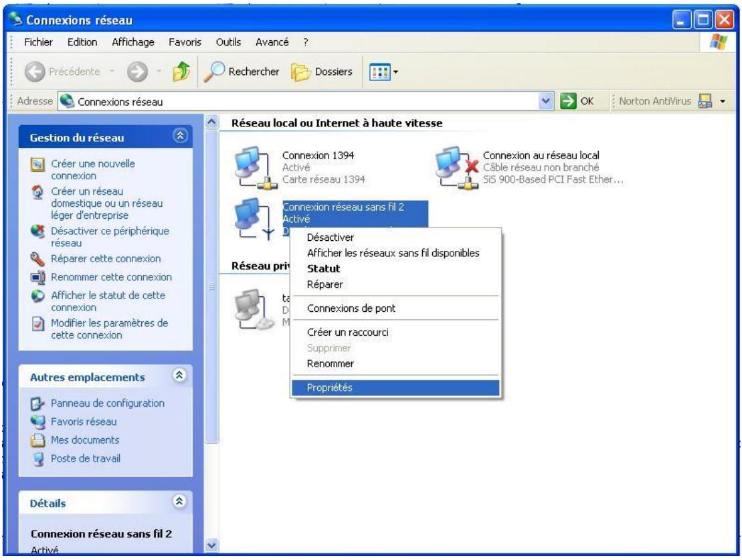Select Connexion au réseau local icon
The image size is (742, 560).
point(458,167)
